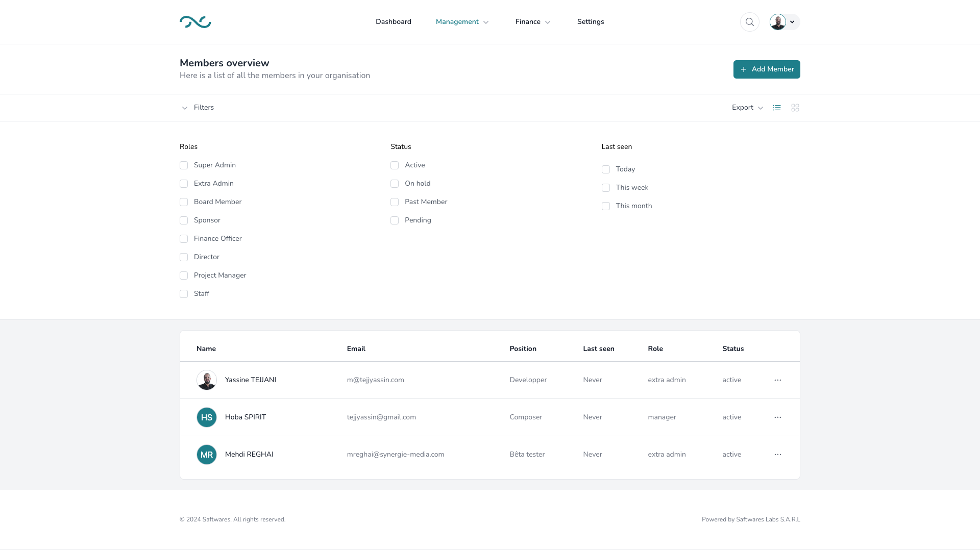The height and width of the screenshot is (550, 980).
Task: Click the Add Member button
Action: coord(766,69)
